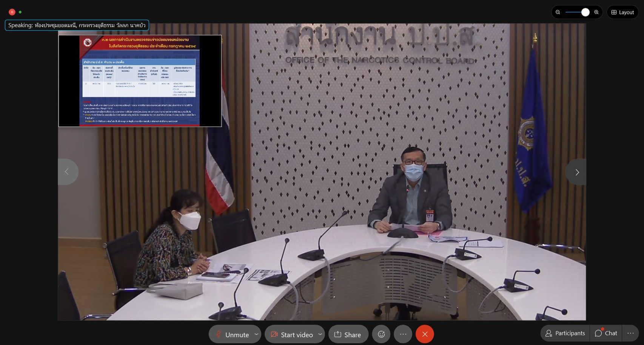The image size is (644, 345).
Task: Go to the next video page arrow
Action: 576,172
